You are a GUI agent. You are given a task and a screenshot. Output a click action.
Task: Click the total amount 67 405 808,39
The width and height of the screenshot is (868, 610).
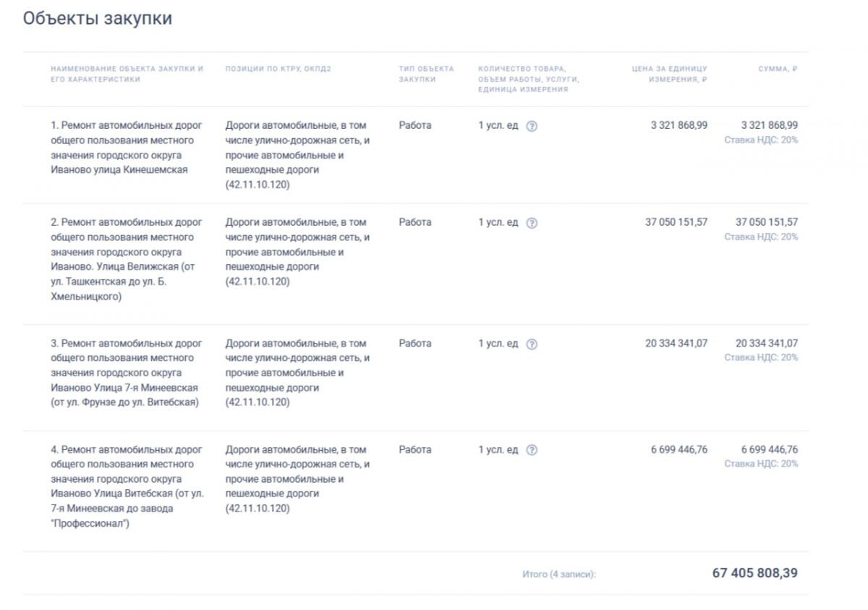coord(754,573)
